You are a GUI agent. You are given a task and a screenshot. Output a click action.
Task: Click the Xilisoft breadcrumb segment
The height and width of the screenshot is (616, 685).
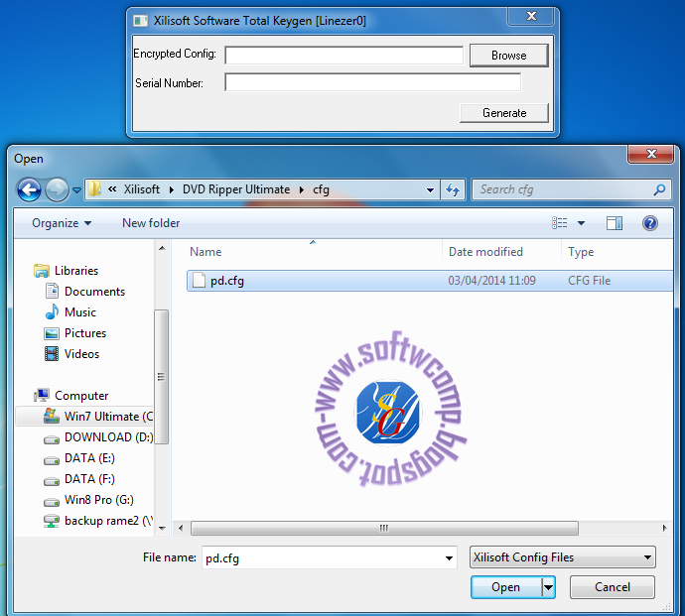click(142, 189)
